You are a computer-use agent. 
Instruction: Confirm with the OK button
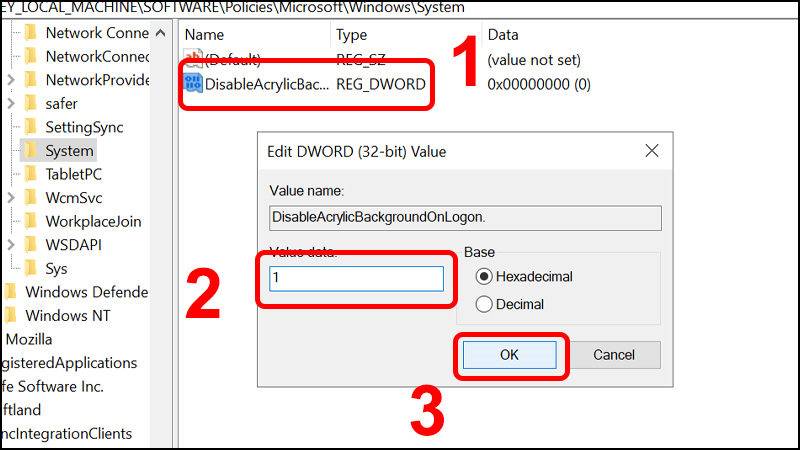509,355
